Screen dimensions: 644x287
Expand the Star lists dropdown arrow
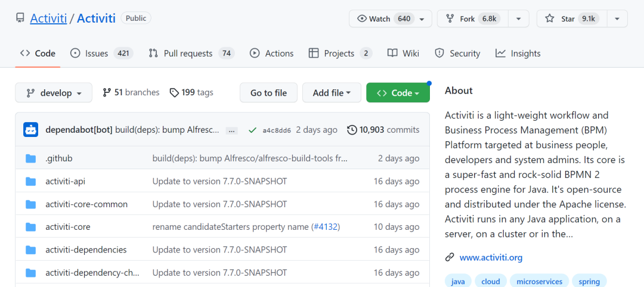coord(617,19)
